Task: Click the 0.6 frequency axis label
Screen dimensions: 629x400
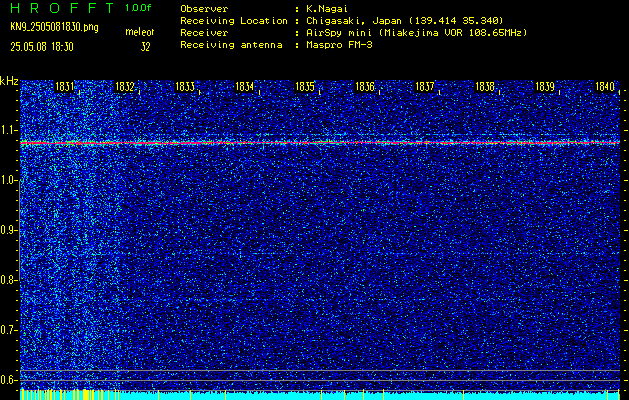Action: 8,380
